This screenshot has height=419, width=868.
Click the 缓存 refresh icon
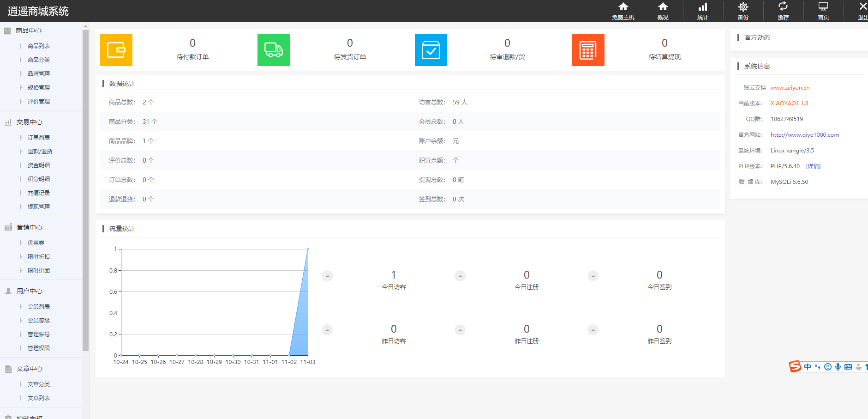[783, 7]
